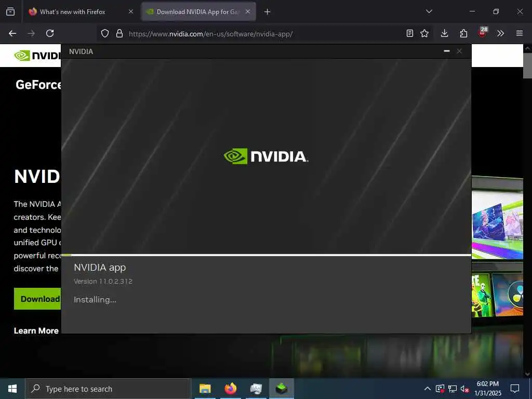532x399 pixels.
Task: Reload the current page
Action: pos(50,33)
